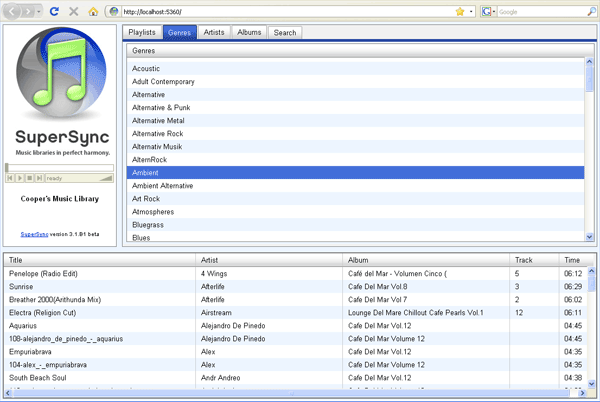Open bookmark star dropdown arrow
Screen dimensions: 600x402
click(x=471, y=12)
